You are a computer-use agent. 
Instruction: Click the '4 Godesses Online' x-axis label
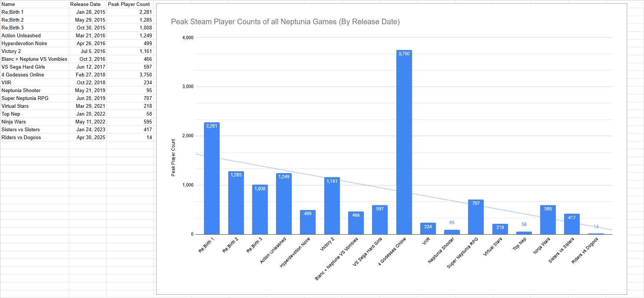coord(392,251)
